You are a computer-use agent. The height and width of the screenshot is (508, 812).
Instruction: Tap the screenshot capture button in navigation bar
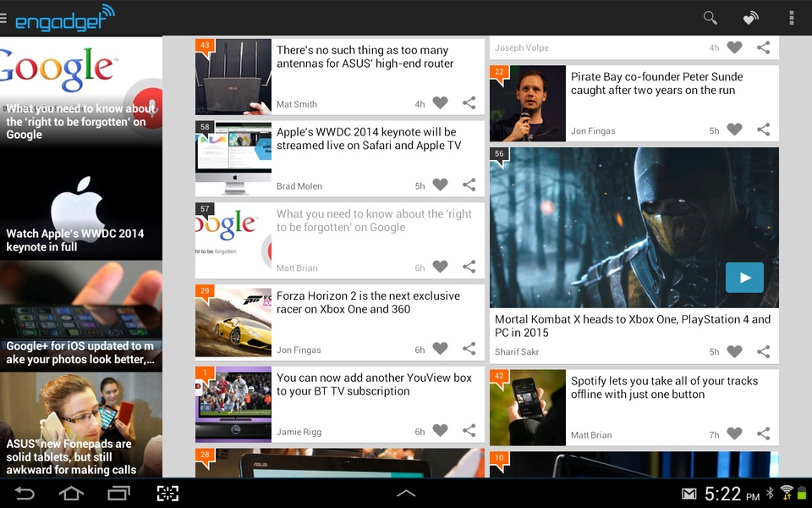click(x=167, y=493)
